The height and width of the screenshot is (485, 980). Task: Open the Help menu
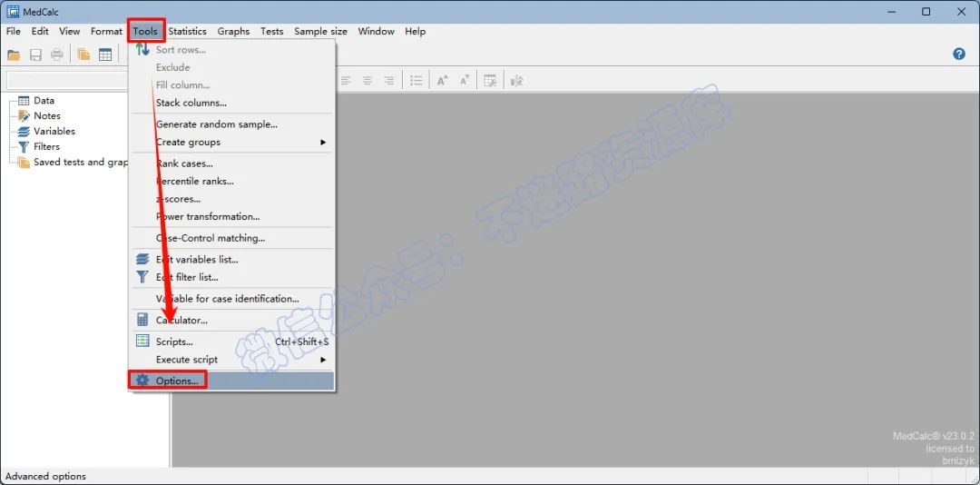pos(415,31)
